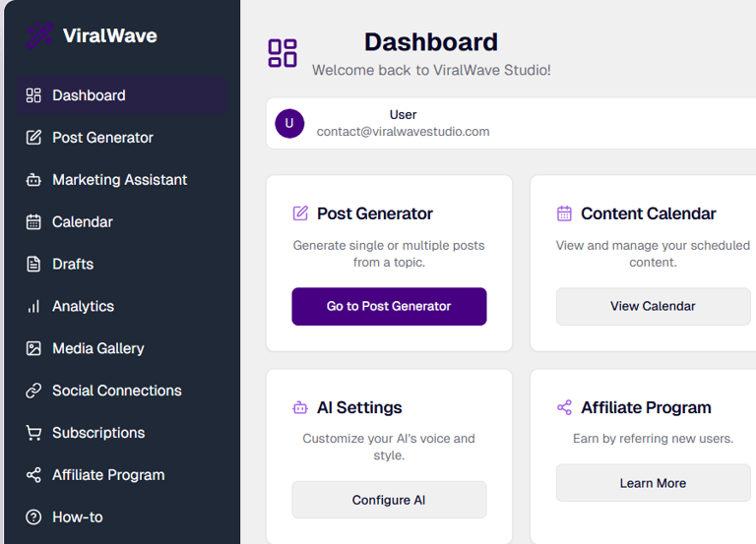This screenshot has width=756, height=544.
Task: Click the Post Generator card title
Action: pos(375,213)
